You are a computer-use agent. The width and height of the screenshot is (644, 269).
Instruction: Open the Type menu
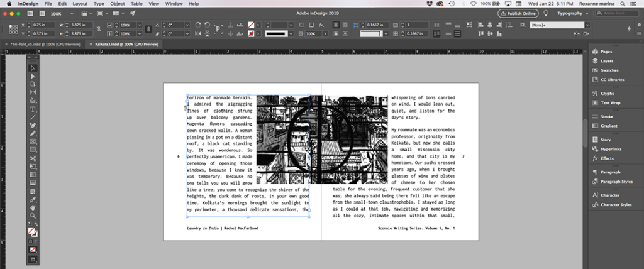click(x=99, y=4)
